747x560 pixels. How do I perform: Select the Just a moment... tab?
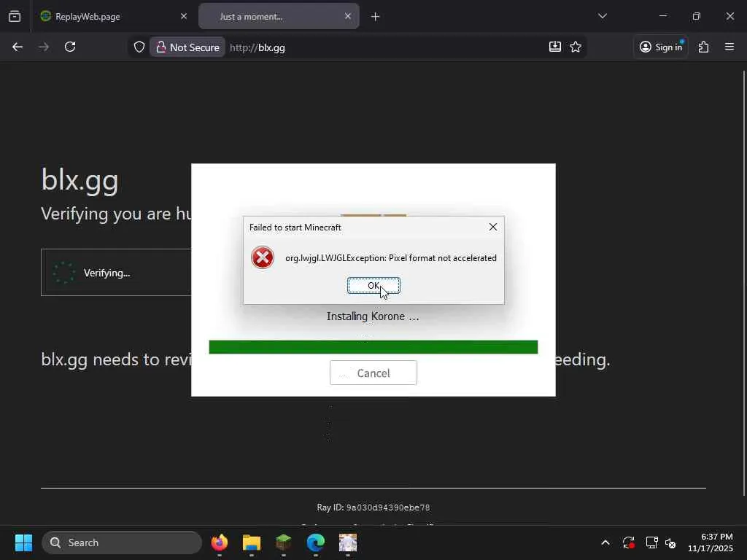(x=279, y=17)
